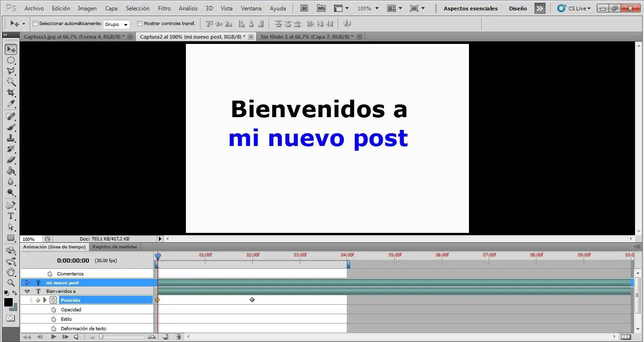Select the Polygonal Lasso tool
The width and height of the screenshot is (644, 342).
point(11,71)
